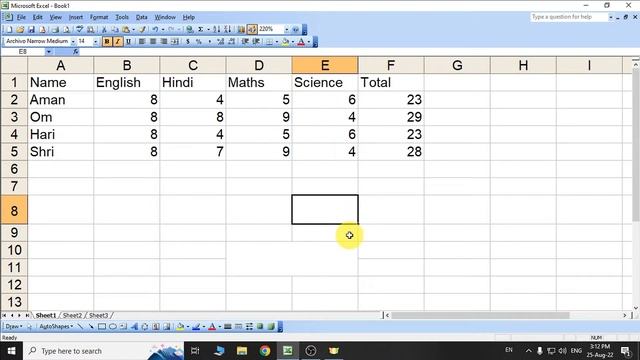Toggle Align Right formatting
The height and width of the screenshot is (360, 640).
pos(164,41)
